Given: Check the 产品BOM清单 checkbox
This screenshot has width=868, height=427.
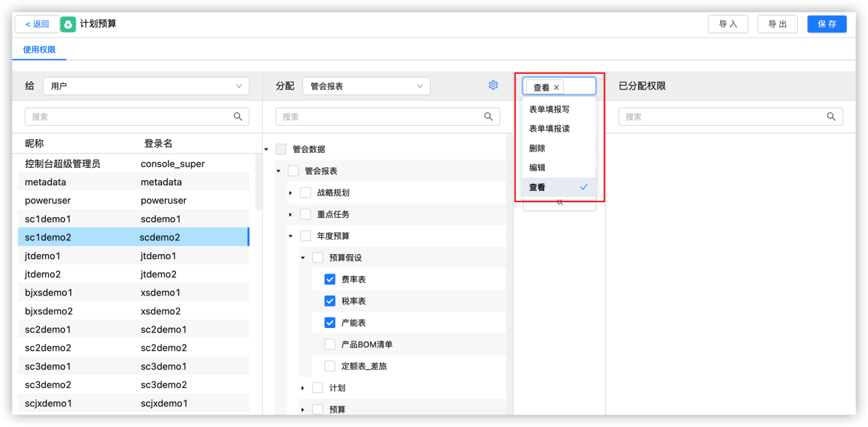Looking at the screenshot, I should 330,344.
